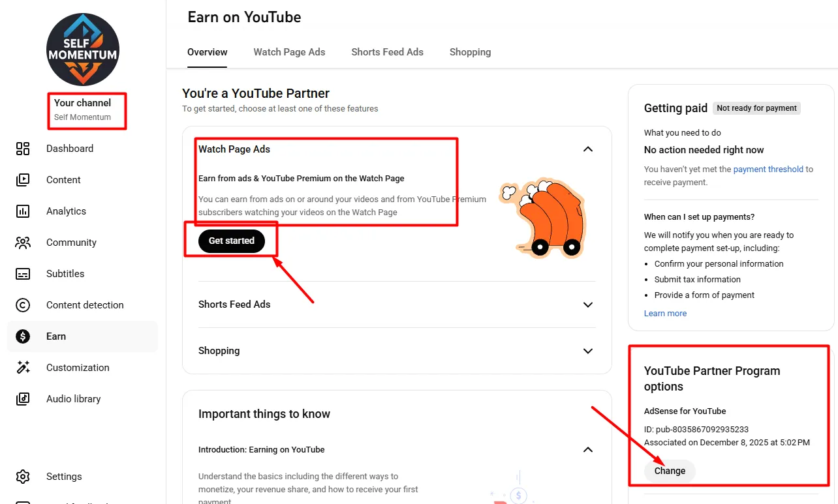Screen dimensions: 838x504
Task: Open Customization via magic wand icon
Action: [x=23, y=368]
